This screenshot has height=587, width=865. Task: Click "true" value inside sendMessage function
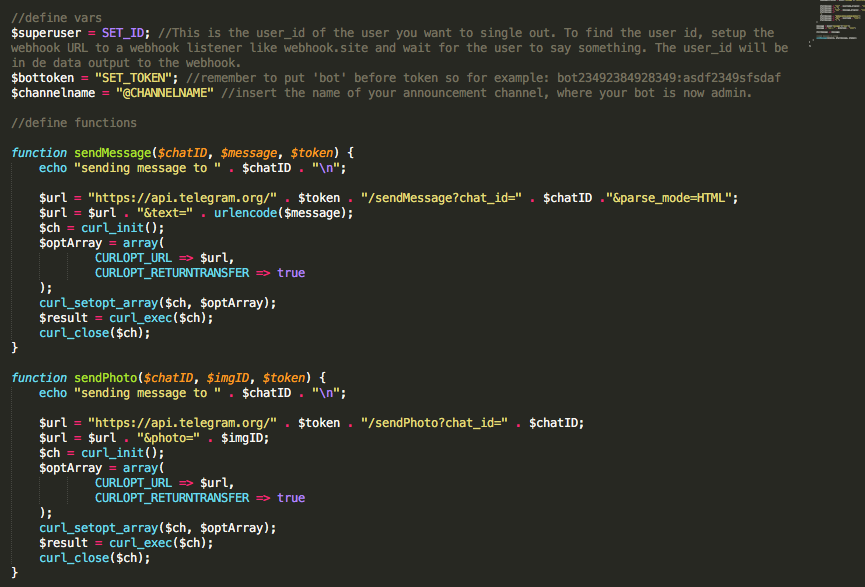point(291,273)
